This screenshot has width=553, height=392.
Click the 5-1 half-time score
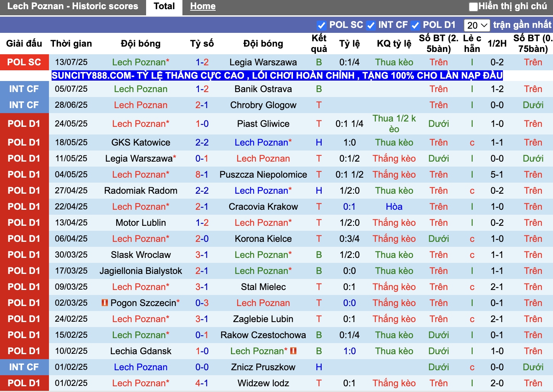click(497, 175)
